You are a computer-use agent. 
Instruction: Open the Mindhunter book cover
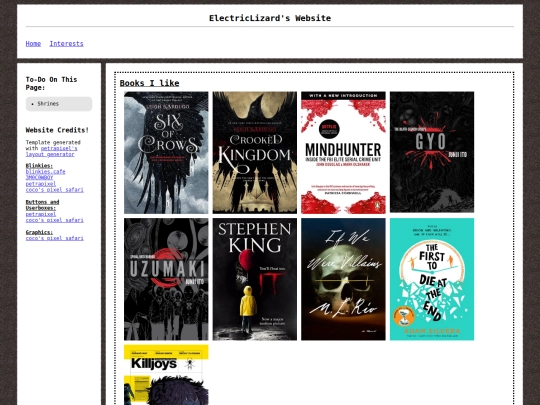[343, 153]
